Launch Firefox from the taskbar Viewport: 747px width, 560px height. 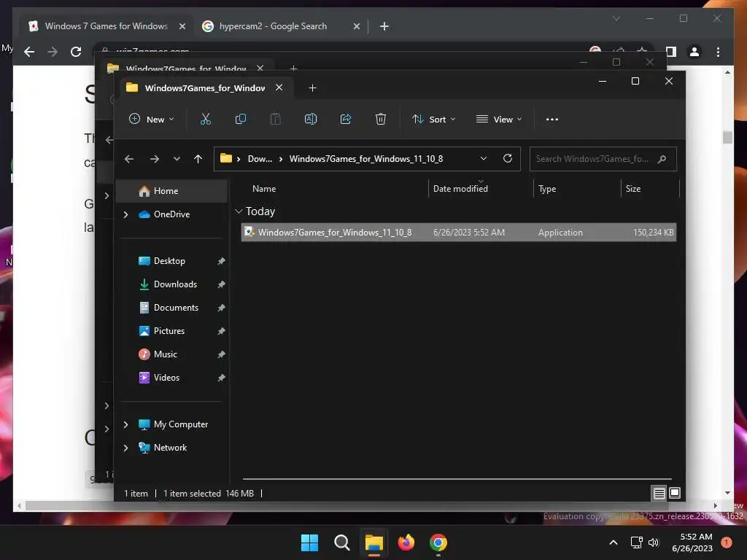coord(406,542)
